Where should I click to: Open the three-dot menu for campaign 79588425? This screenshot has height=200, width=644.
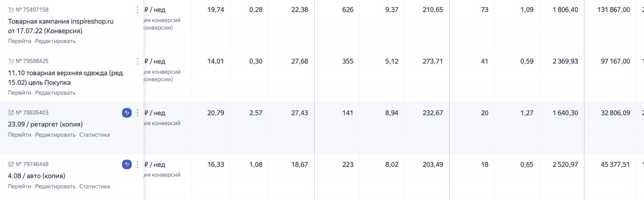[x=137, y=61]
